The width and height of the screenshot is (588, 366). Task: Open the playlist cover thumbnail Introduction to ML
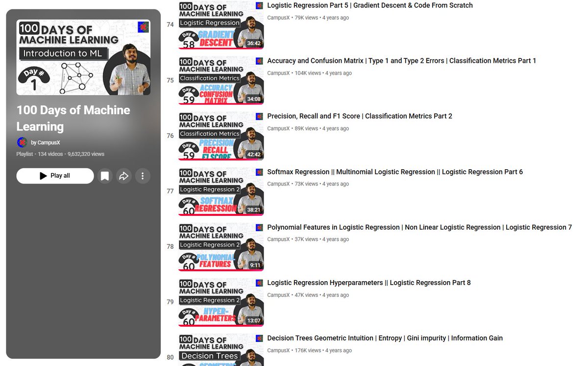pos(83,57)
